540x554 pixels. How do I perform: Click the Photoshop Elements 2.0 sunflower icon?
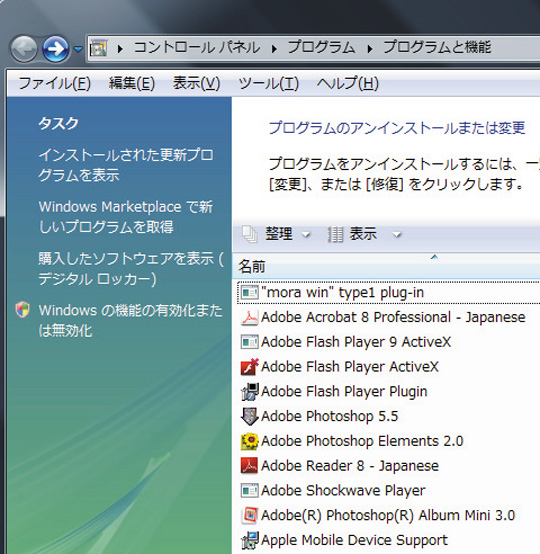click(250, 441)
